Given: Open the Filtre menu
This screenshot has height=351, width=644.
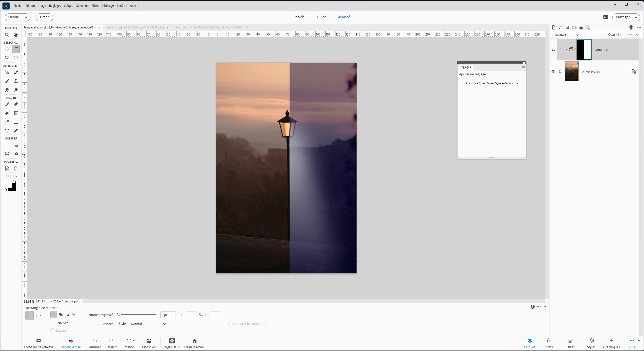Looking at the screenshot, I should [x=95, y=6].
